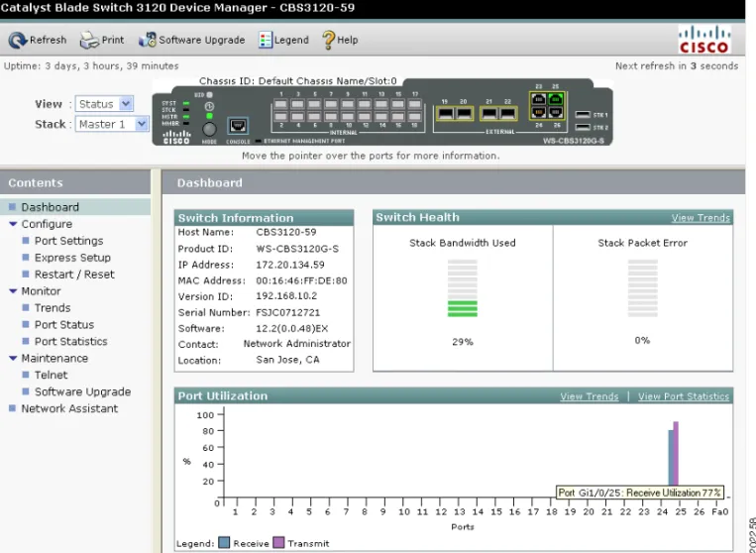Click the serial number FSJC0712721
This screenshot has height=553, width=756.
pos(288,312)
